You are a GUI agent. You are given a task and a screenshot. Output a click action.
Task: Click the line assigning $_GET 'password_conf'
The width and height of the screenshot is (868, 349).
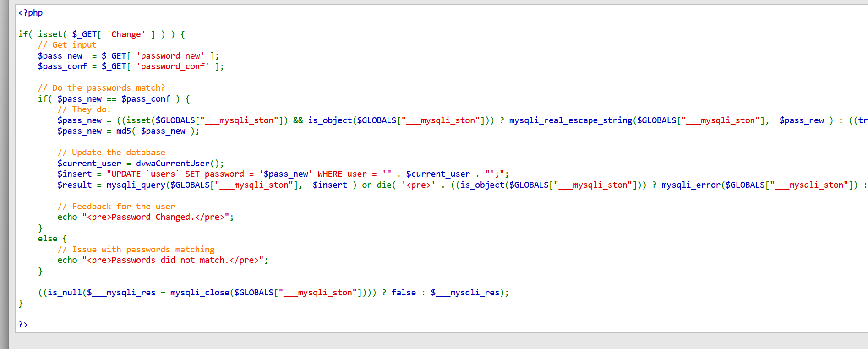pos(131,66)
